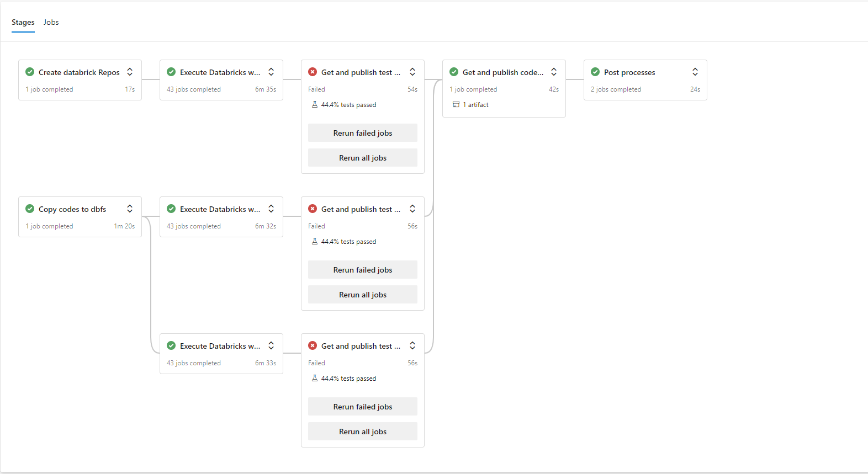This screenshot has height=474, width=868.
Task: Expand chevron on the bottom Get and publish test stage
Action: [x=412, y=346]
